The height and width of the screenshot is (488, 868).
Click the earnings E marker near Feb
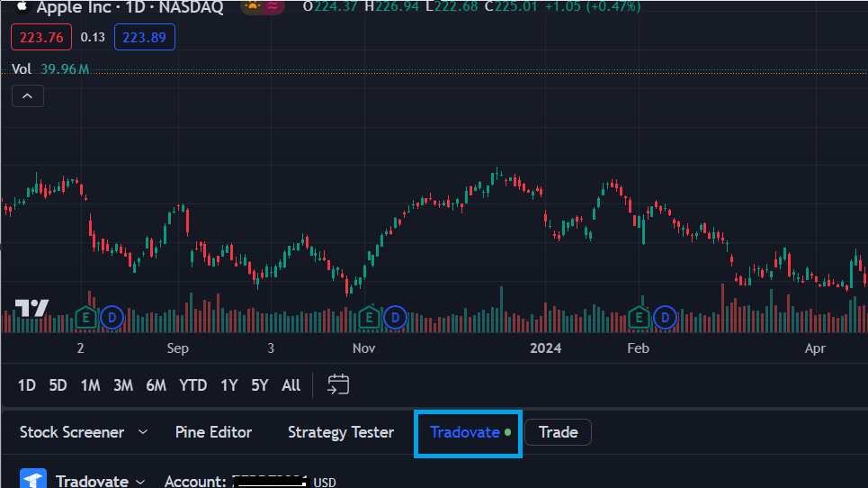[x=639, y=318]
